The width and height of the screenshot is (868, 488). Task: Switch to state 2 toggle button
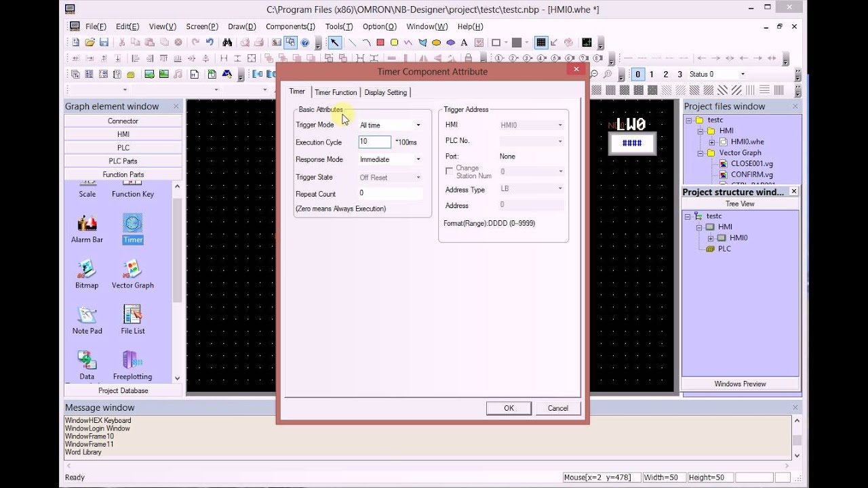click(x=666, y=74)
